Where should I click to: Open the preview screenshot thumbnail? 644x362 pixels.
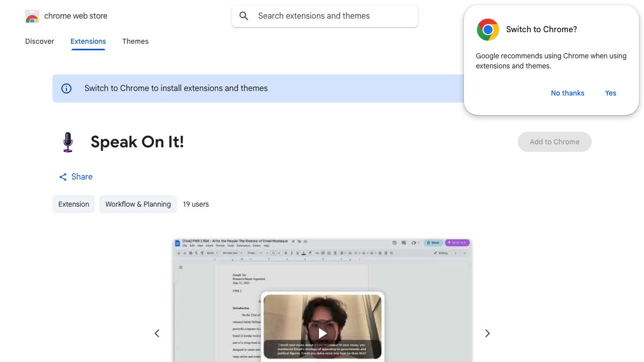(x=323, y=300)
